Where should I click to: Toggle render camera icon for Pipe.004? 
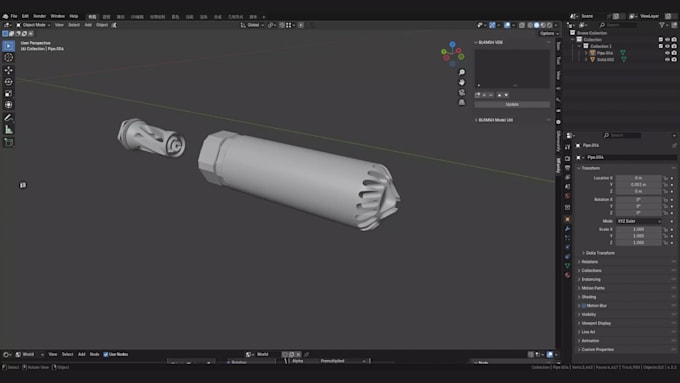tap(674, 53)
